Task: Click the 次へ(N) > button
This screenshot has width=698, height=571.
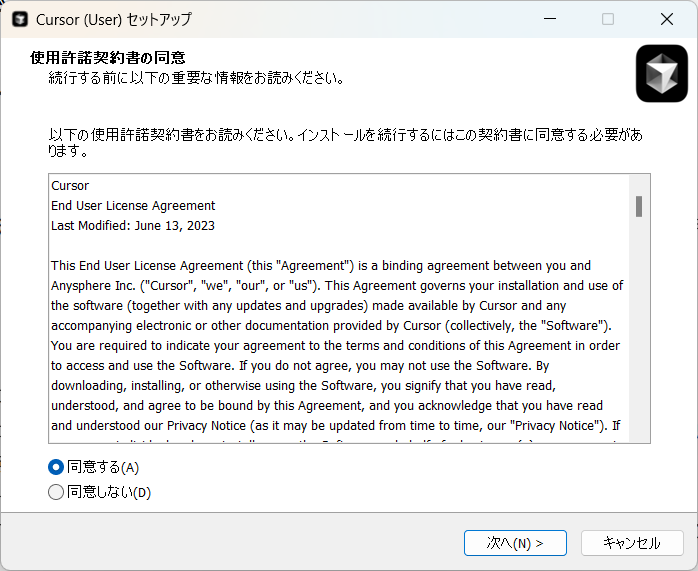Action: [515, 543]
